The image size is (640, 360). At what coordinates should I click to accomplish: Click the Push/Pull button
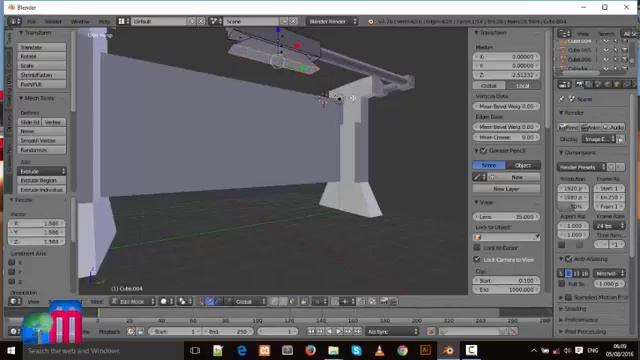(42, 84)
